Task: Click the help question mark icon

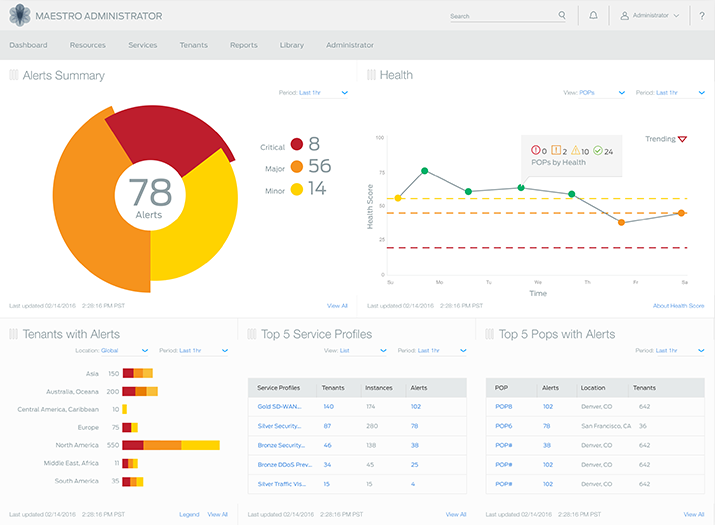Action: pos(702,16)
